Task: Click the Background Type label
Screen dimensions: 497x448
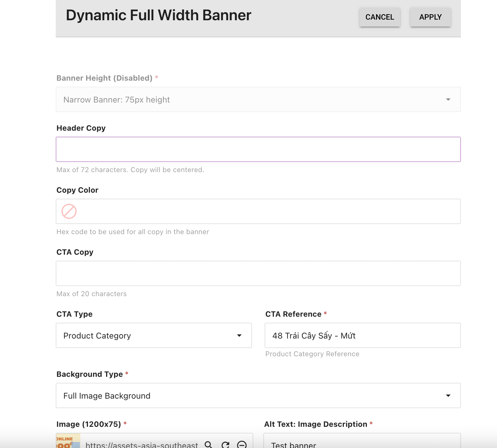Action: pyautogui.click(x=90, y=374)
